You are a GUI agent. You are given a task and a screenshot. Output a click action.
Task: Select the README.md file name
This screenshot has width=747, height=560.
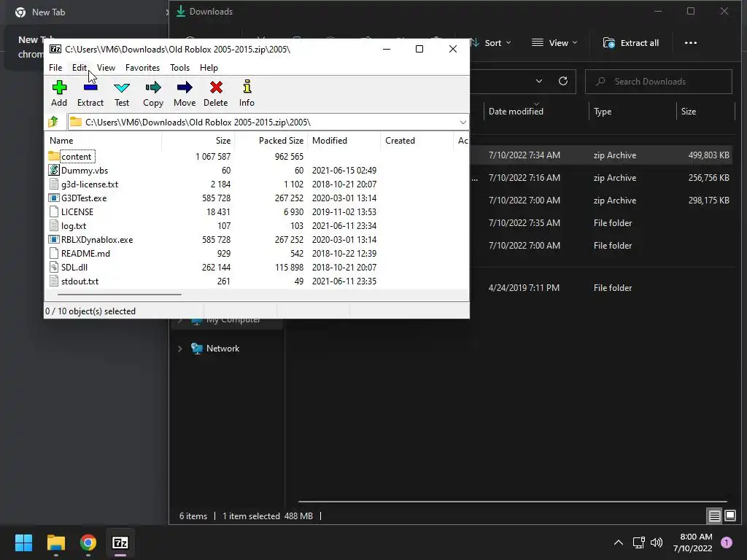click(85, 253)
